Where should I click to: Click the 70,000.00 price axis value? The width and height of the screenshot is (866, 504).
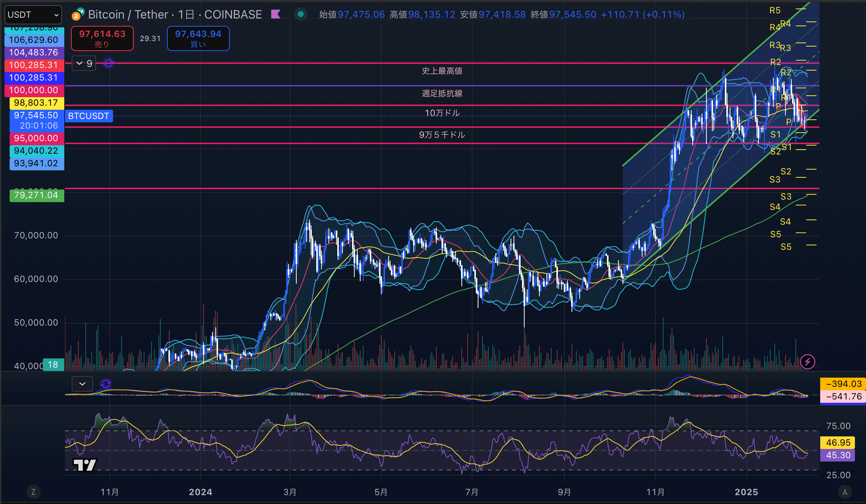(x=36, y=235)
